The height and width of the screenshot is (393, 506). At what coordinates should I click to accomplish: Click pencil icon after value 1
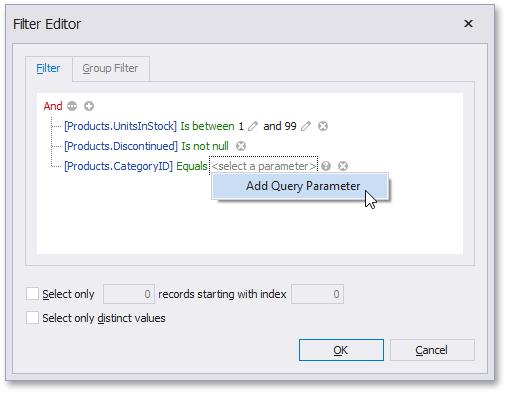coord(253,126)
